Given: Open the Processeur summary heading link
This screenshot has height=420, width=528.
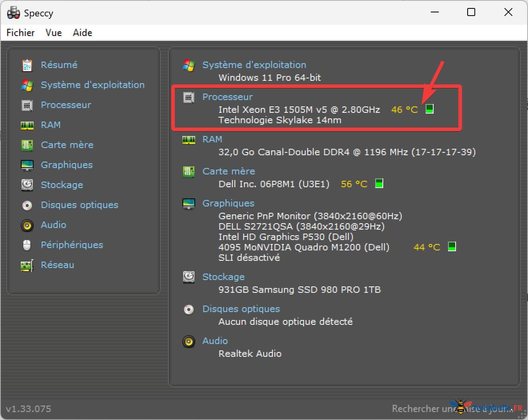Looking at the screenshot, I should point(228,97).
